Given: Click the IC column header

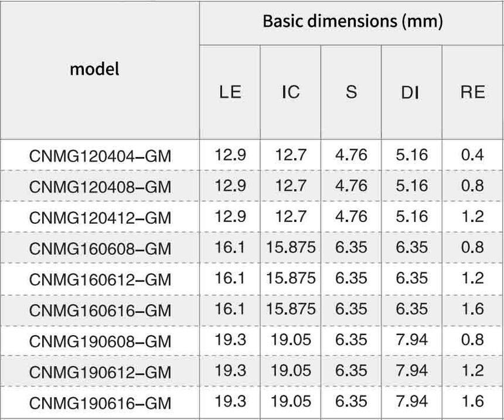Looking at the screenshot, I should tap(291, 92).
